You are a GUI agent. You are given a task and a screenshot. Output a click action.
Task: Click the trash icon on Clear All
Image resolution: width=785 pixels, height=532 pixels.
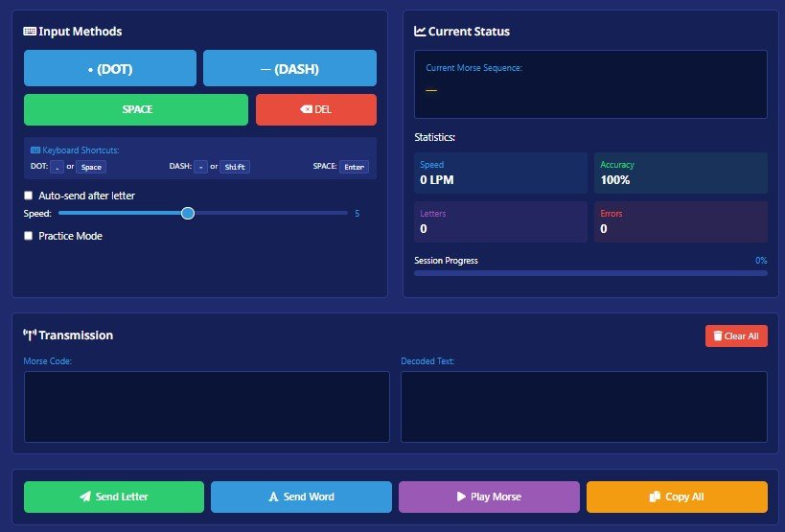pyautogui.click(x=718, y=336)
